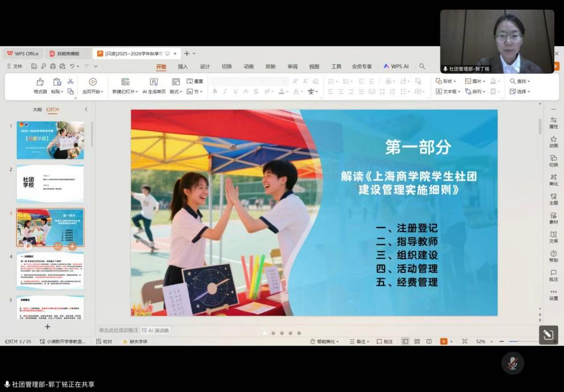Click the Spell Check (校对) button
This screenshot has width=564, height=392.
(x=104, y=342)
